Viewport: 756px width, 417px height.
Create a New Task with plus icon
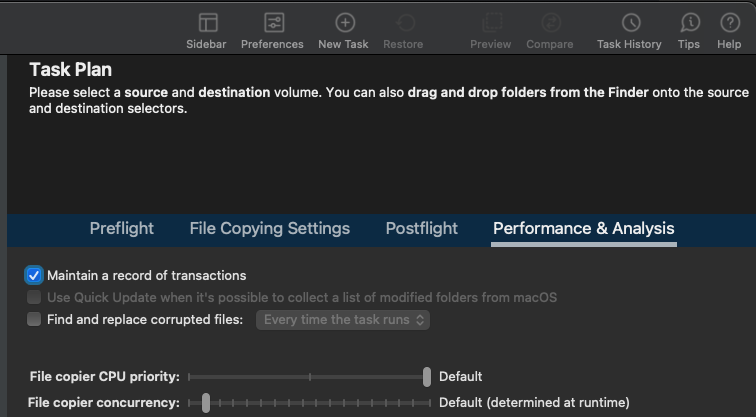[344, 23]
